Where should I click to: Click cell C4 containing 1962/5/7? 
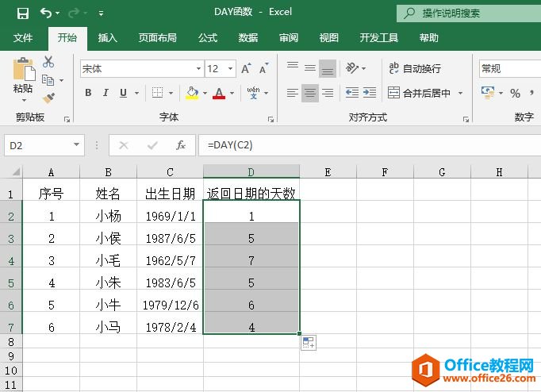(170, 259)
